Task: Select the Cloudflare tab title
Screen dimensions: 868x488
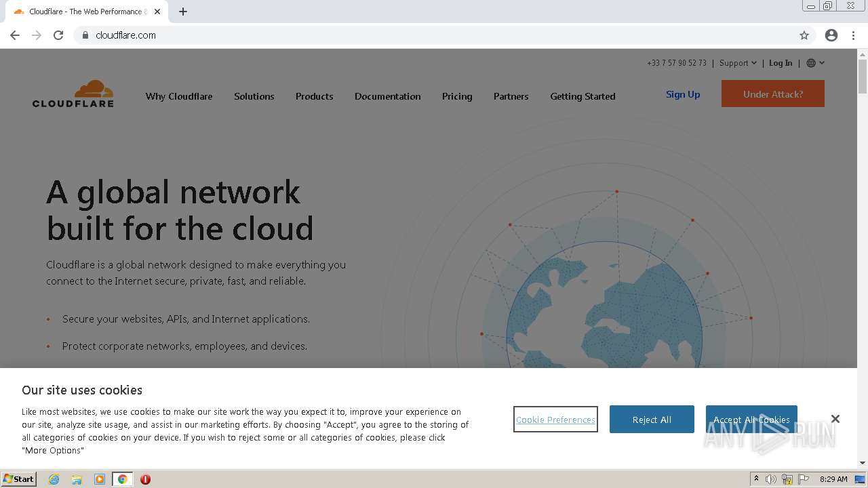Action: [88, 12]
